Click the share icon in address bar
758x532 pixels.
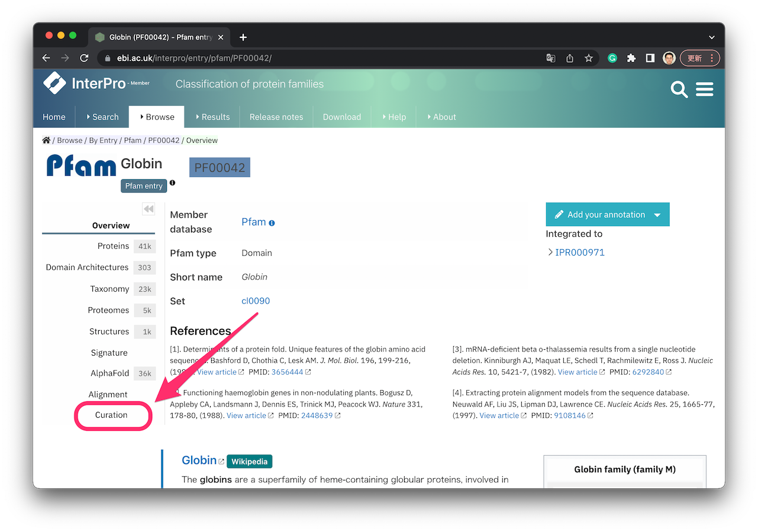coord(570,58)
